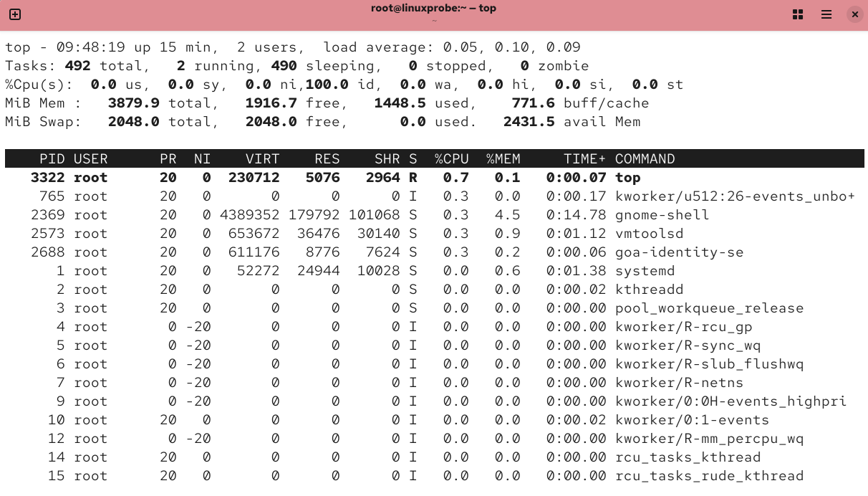Click the highlighted top process command

[627, 178]
